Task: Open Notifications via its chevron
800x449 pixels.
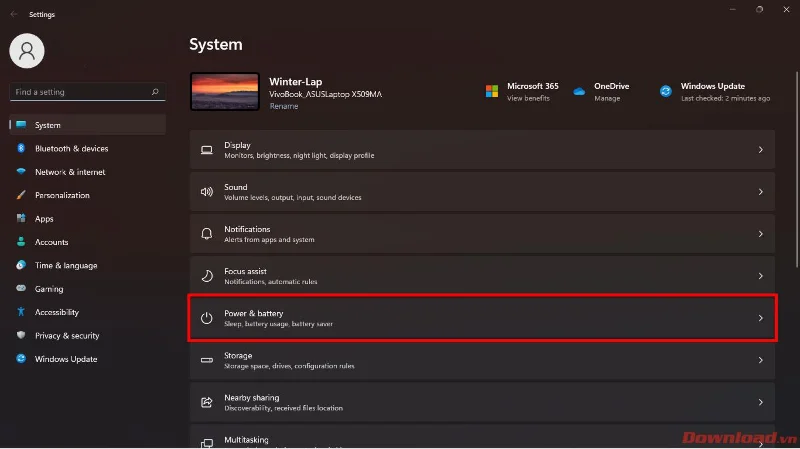Action: pos(760,234)
